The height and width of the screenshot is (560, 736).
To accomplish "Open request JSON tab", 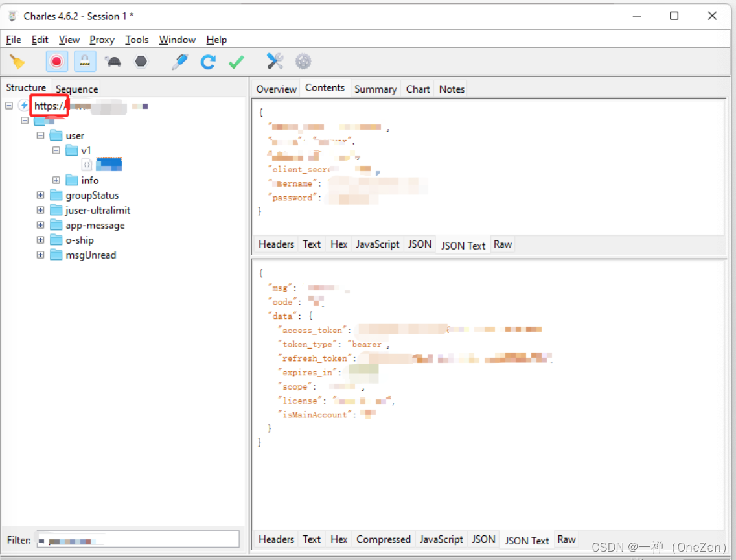I will pos(420,244).
